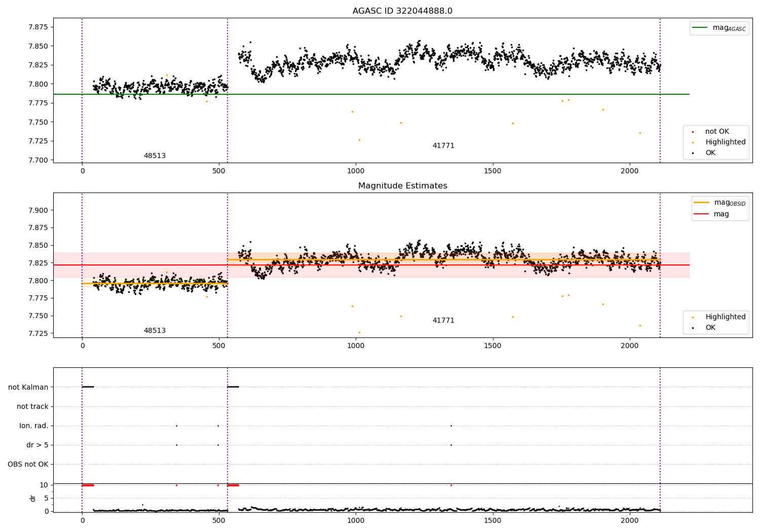Click the 10 tick on the dr axis

[x=44, y=485]
